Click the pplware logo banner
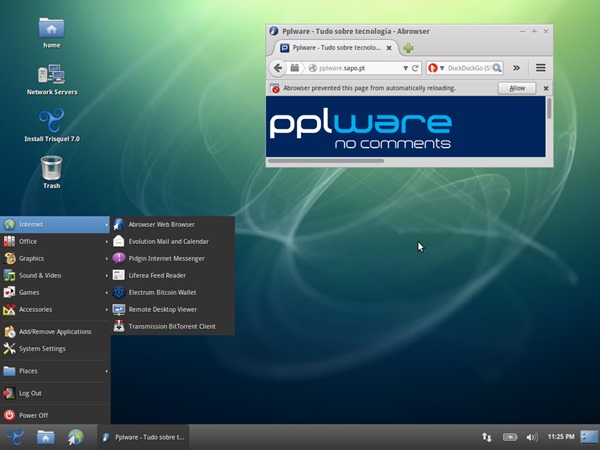Image resolution: width=600 pixels, height=450 pixels. [360, 131]
